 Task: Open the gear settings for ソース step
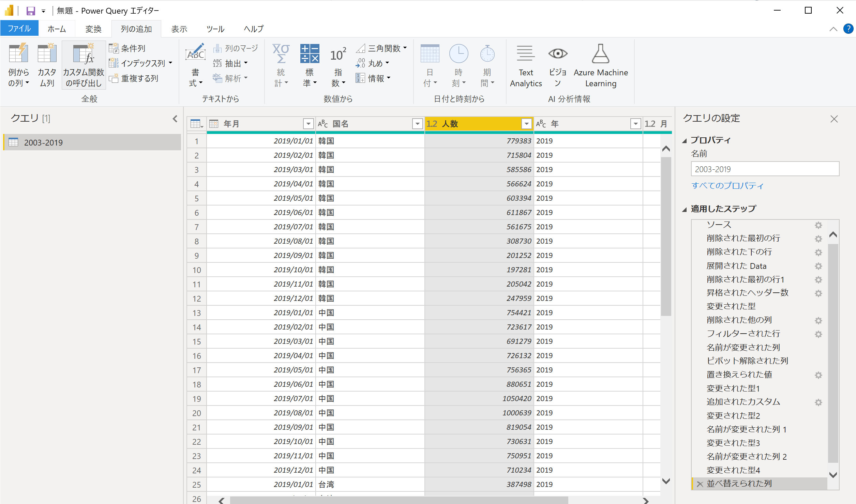tap(818, 225)
